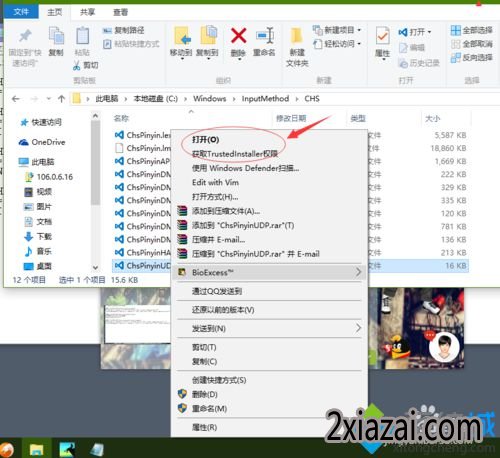Expand the Send to (N) submenu
The image size is (500, 458).
pyautogui.click(x=269, y=329)
